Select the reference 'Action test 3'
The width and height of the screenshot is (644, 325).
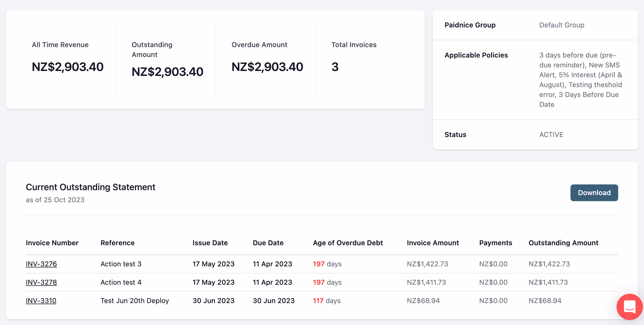(121, 264)
